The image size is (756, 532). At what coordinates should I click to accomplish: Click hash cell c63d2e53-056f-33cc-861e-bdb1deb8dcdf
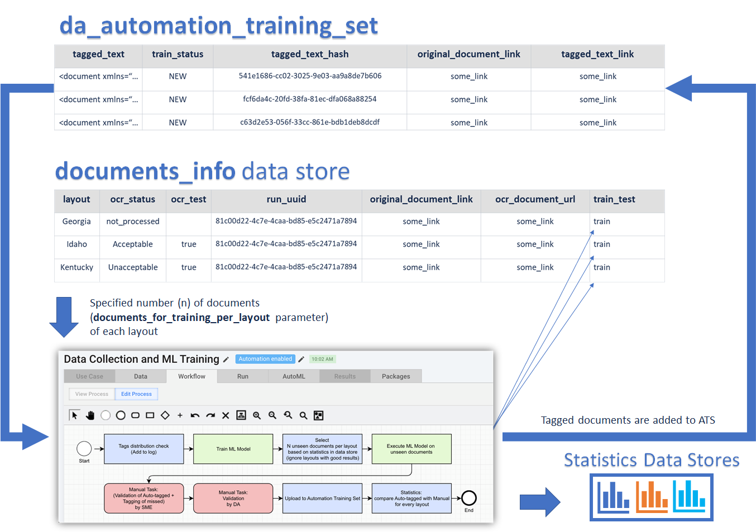[310, 122]
